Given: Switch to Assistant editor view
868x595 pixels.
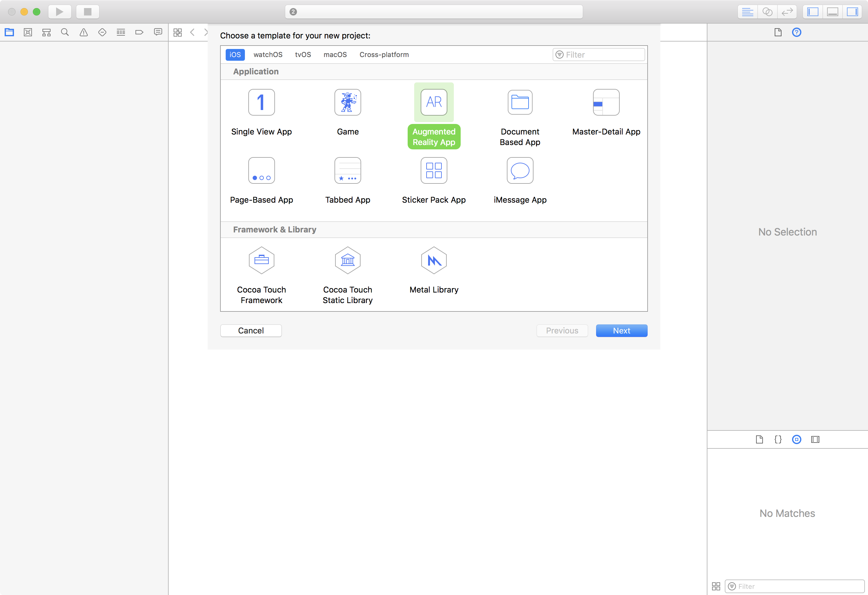Looking at the screenshot, I should click(767, 11).
